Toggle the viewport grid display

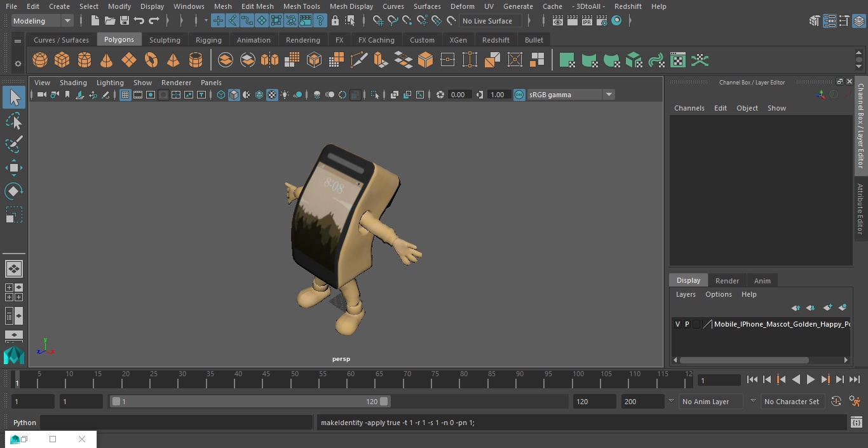(125, 95)
